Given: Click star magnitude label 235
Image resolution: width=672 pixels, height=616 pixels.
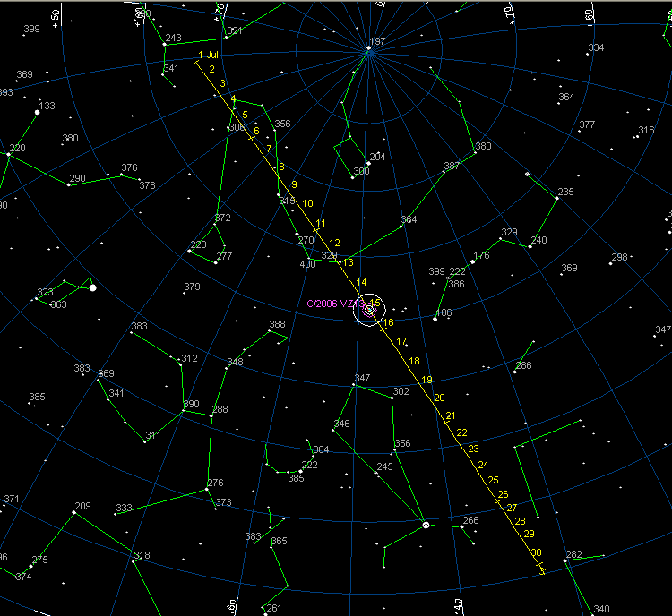Looking at the screenshot, I should [565, 192].
